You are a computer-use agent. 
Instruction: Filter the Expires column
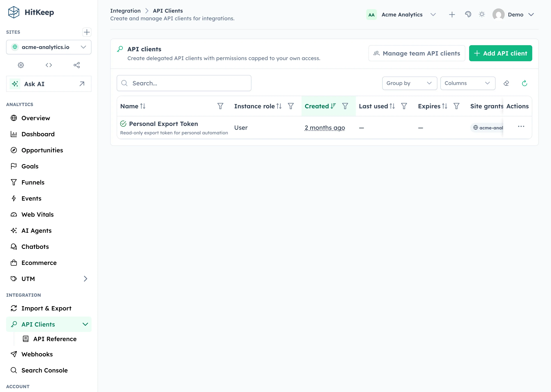[456, 106]
